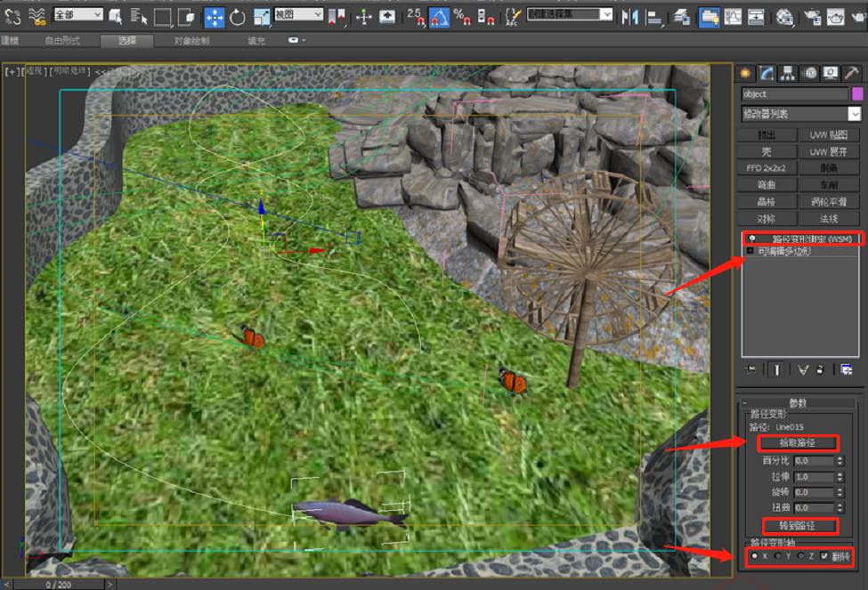
Task: Toggle the Graphite ribbon icon
Action: coord(710,17)
